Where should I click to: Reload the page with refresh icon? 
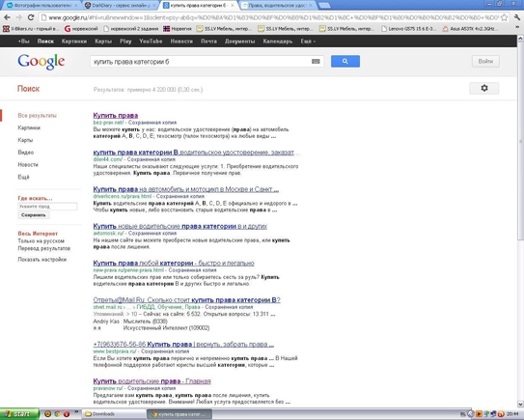pyautogui.click(x=31, y=17)
